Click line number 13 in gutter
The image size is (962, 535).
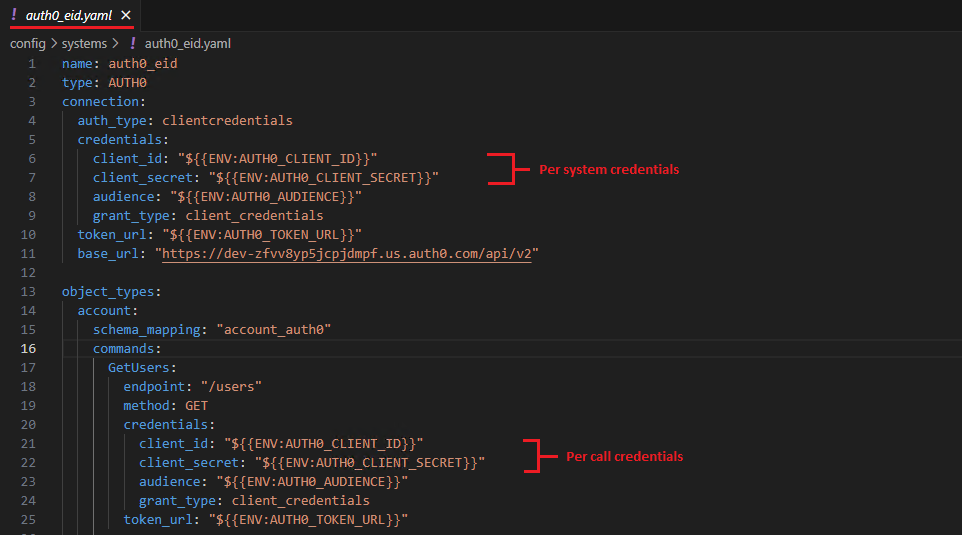(x=28, y=291)
